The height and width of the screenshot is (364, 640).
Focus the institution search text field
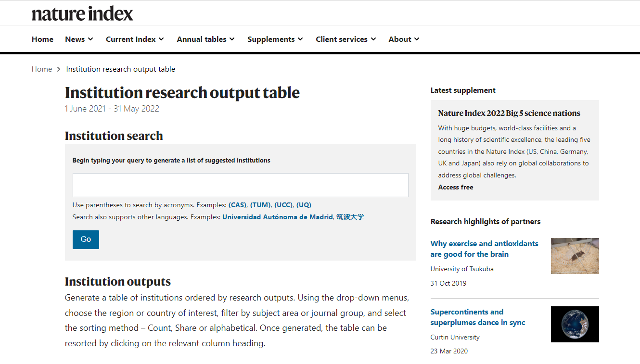[240, 185]
